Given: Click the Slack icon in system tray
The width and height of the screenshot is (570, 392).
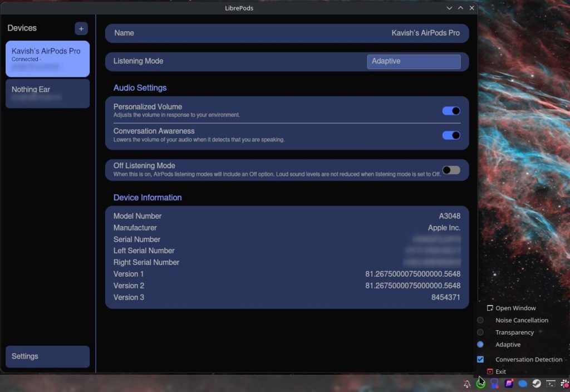Looking at the screenshot, I should tap(564, 383).
